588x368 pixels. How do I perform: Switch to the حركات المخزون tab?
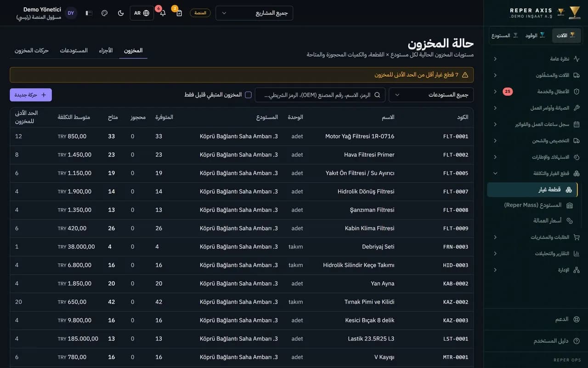click(31, 51)
